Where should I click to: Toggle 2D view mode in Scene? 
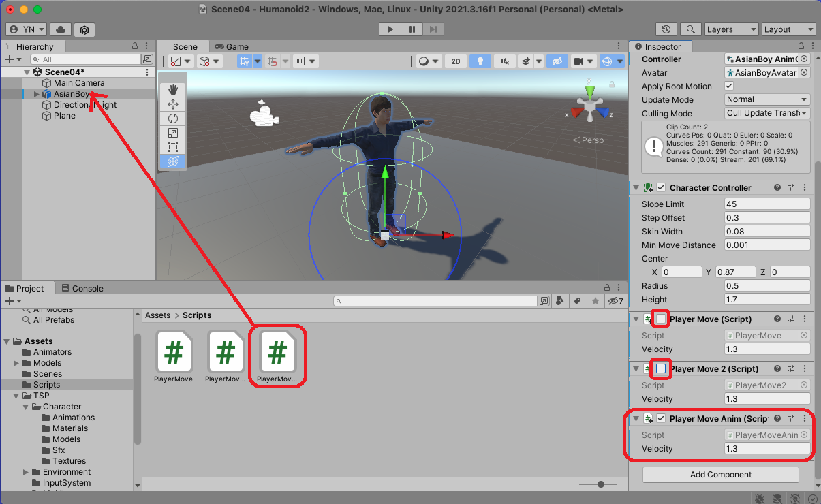[x=456, y=61]
